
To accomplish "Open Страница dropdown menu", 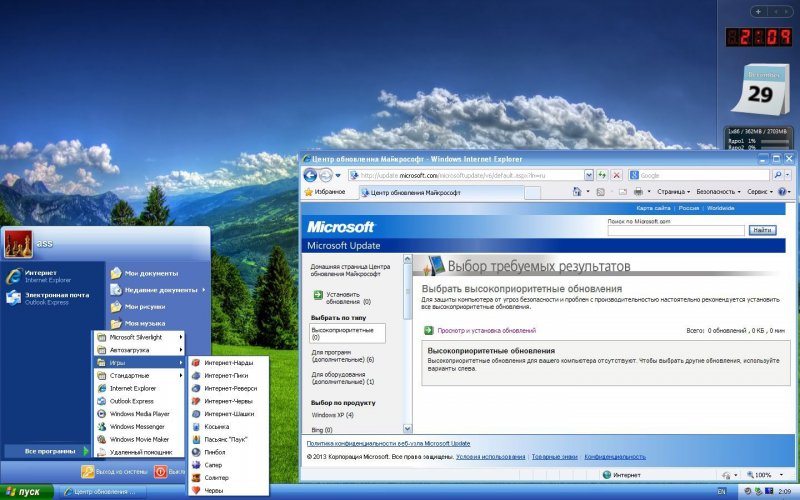I will [673, 192].
